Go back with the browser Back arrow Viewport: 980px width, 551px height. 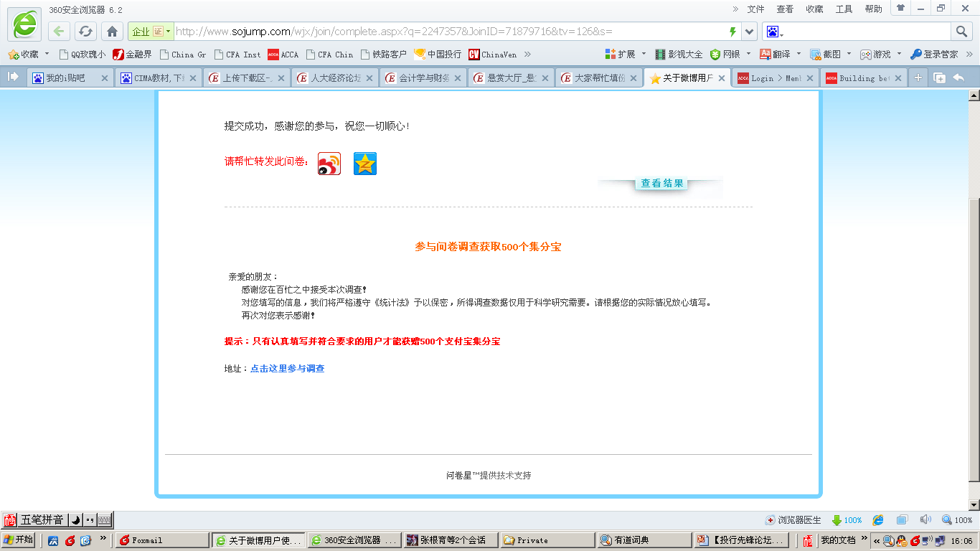59,32
